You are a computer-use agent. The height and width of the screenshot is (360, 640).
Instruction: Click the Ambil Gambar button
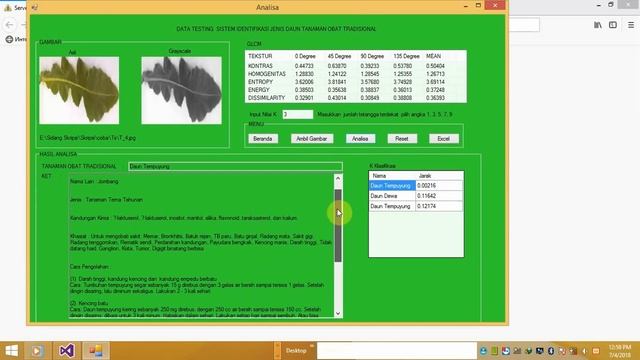[x=312, y=139]
